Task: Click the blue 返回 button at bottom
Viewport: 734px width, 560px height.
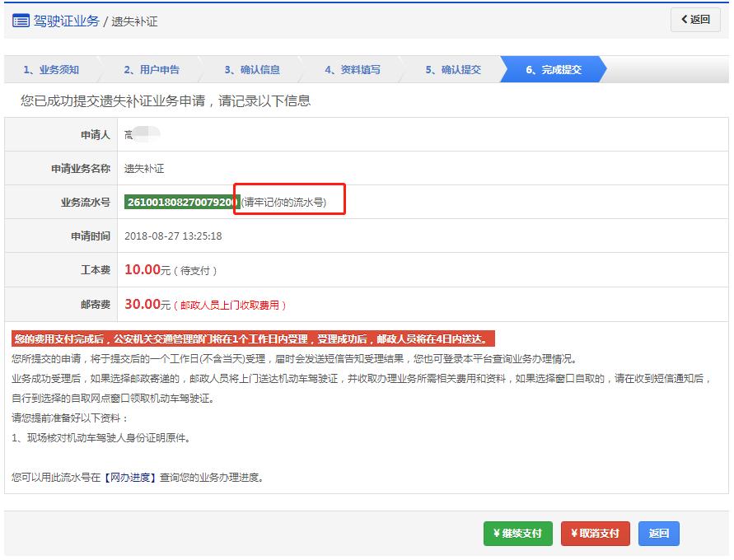Action: (x=658, y=534)
